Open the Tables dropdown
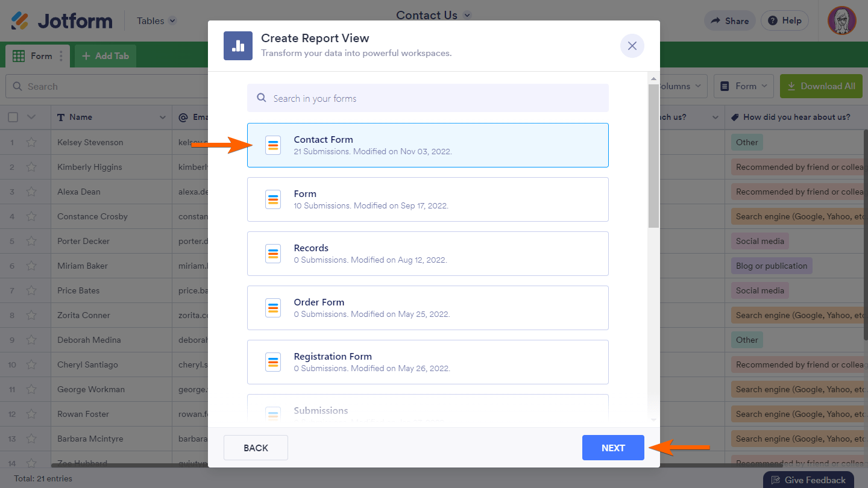This screenshot has width=868, height=488. [x=156, y=21]
